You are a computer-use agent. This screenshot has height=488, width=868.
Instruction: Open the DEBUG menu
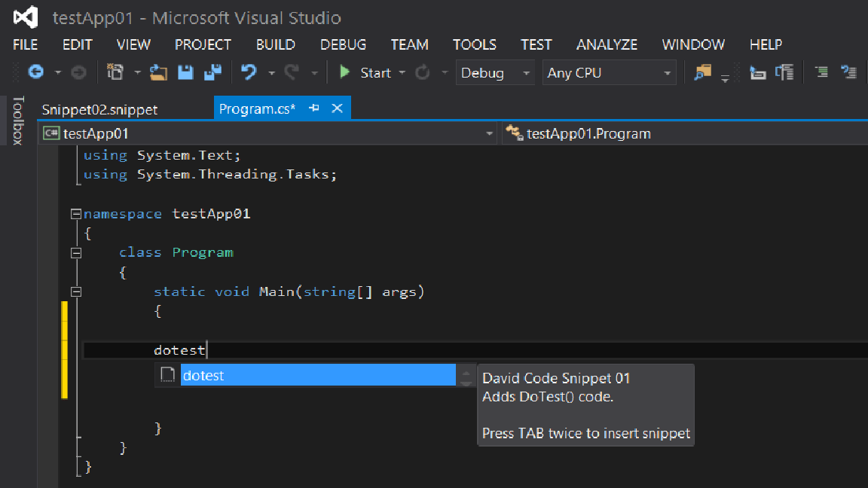pyautogui.click(x=344, y=44)
